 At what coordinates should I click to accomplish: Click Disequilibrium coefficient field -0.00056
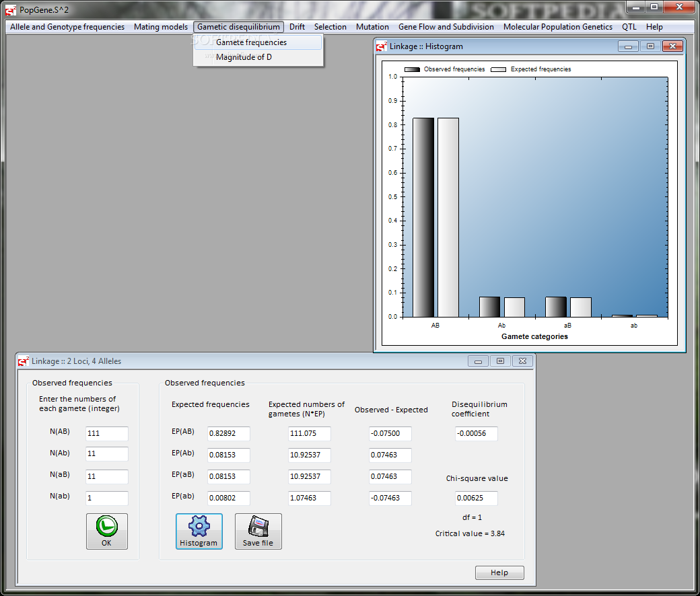pyautogui.click(x=477, y=433)
